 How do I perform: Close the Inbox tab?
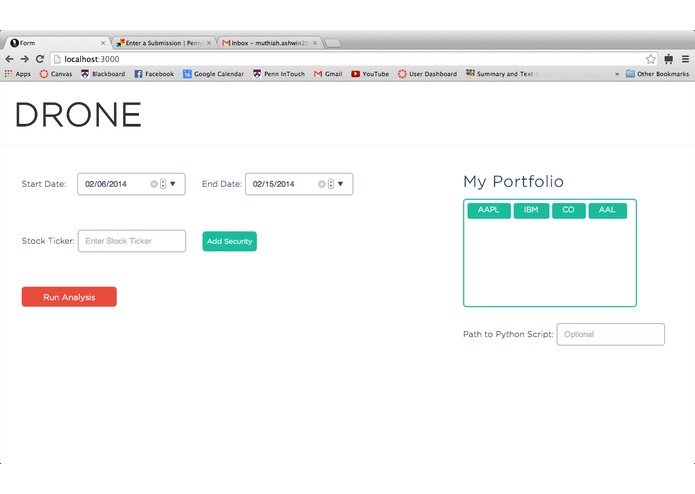click(x=315, y=43)
